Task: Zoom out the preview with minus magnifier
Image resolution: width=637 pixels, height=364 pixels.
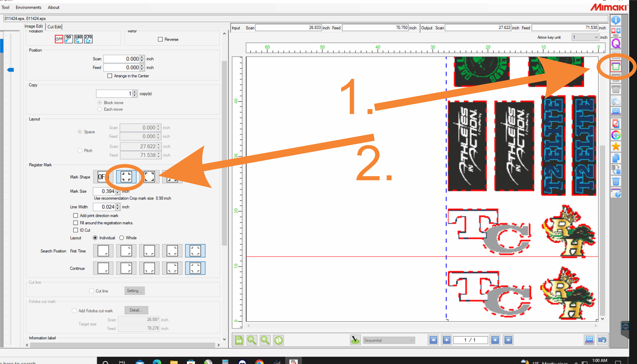Action: (252, 340)
